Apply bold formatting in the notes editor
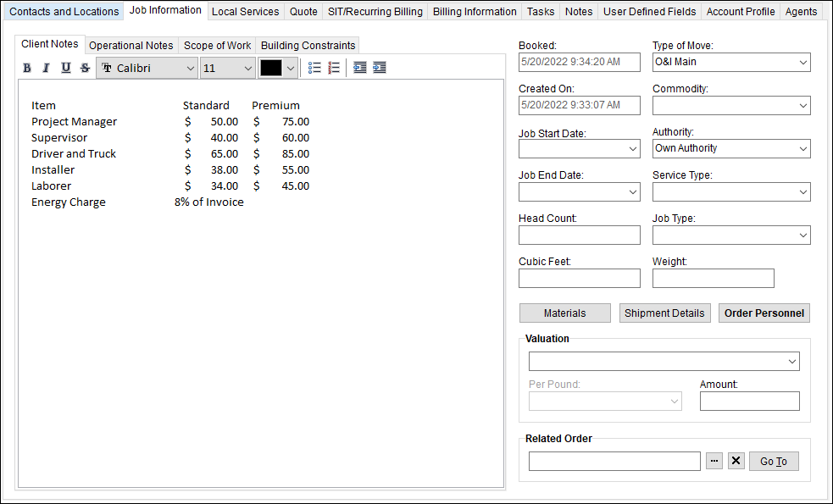This screenshot has width=833, height=504. point(26,67)
